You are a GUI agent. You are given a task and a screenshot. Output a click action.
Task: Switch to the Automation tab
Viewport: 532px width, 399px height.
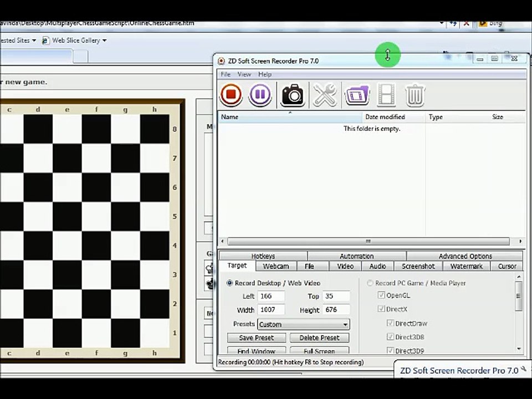pyautogui.click(x=356, y=256)
